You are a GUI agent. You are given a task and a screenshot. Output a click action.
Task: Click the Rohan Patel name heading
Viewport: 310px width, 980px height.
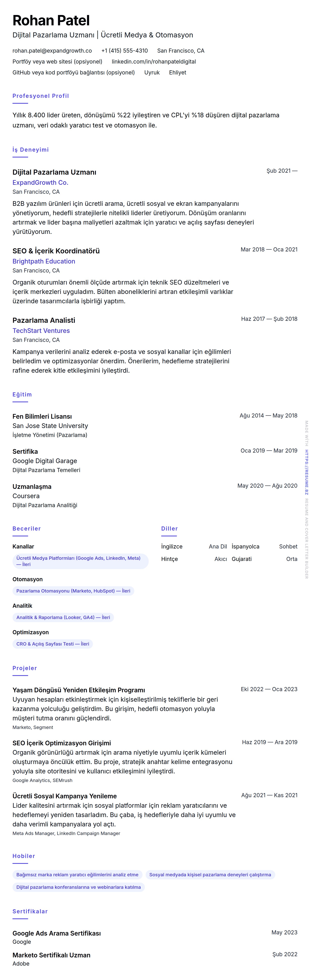point(51,20)
